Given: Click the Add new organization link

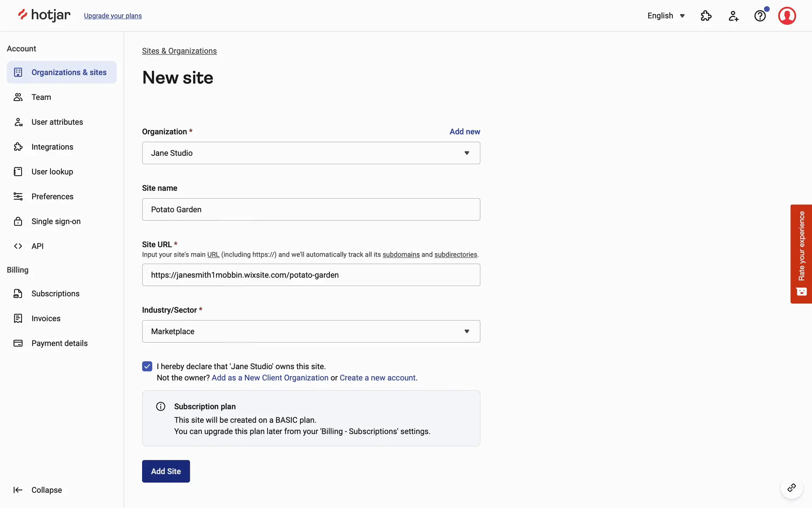Looking at the screenshot, I should (x=464, y=132).
